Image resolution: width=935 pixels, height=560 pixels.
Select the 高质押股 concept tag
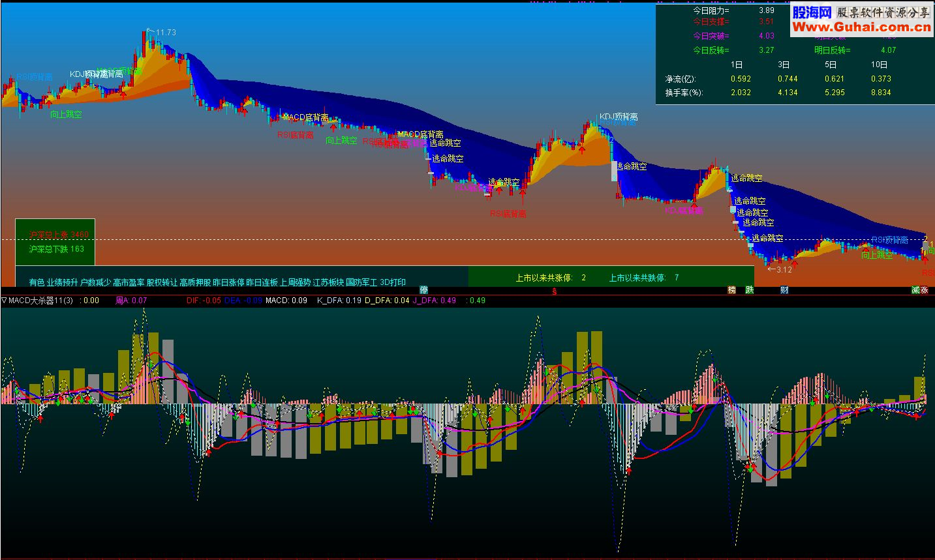pyautogui.click(x=195, y=282)
